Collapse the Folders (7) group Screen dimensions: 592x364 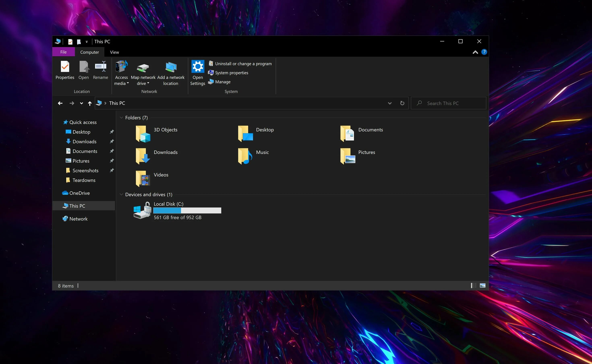click(x=121, y=118)
